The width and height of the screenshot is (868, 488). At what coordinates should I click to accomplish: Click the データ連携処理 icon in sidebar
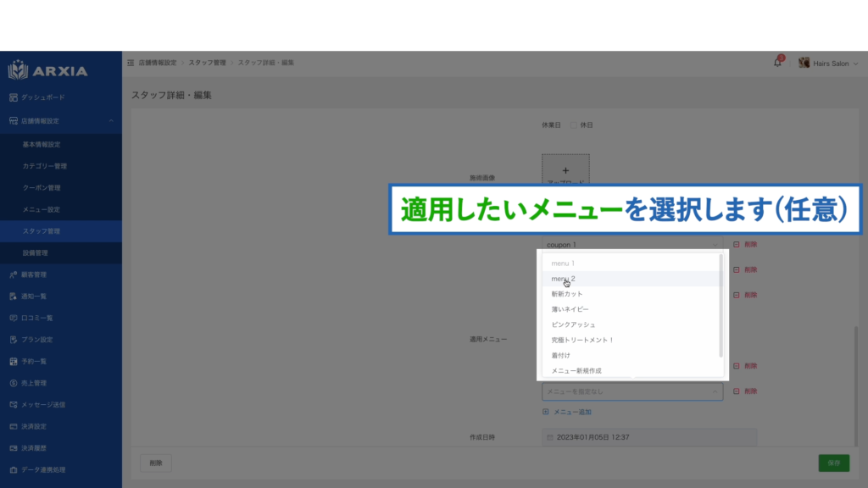pyautogui.click(x=14, y=469)
